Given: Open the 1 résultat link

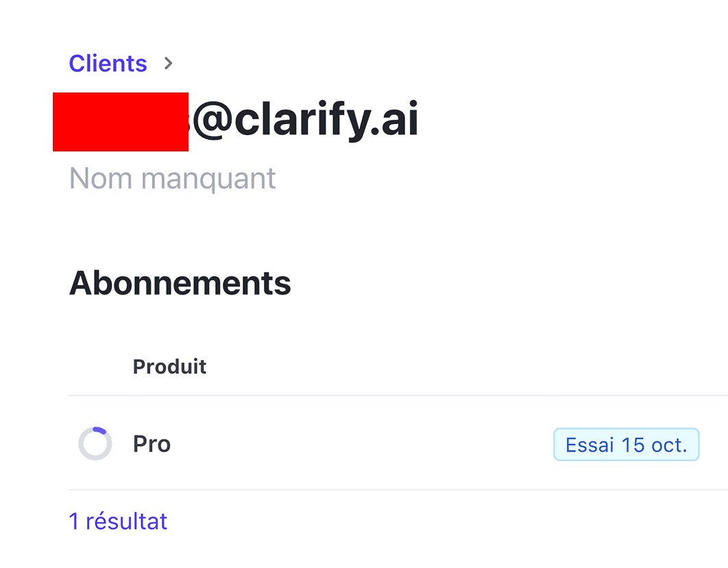Looking at the screenshot, I should click(118, 521).
